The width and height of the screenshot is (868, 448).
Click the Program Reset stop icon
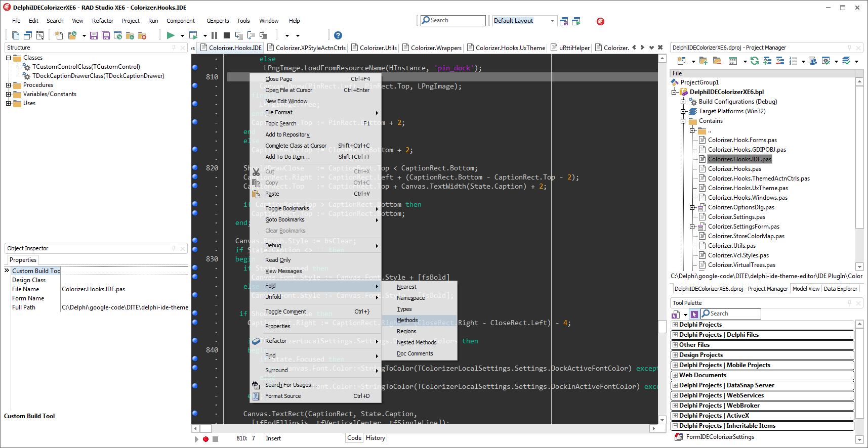[x=227, y=35]
